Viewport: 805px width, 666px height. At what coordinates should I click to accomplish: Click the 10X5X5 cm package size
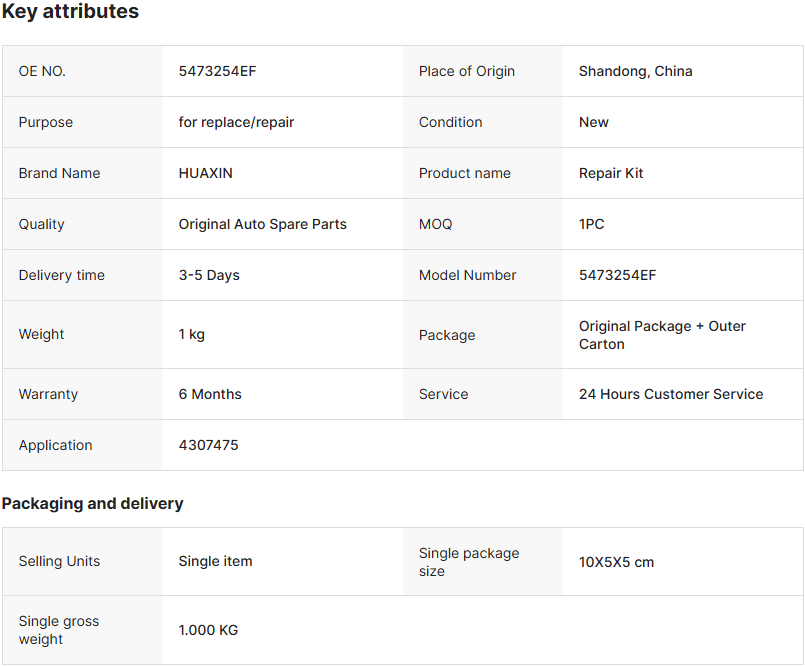(x=617, y=562)
